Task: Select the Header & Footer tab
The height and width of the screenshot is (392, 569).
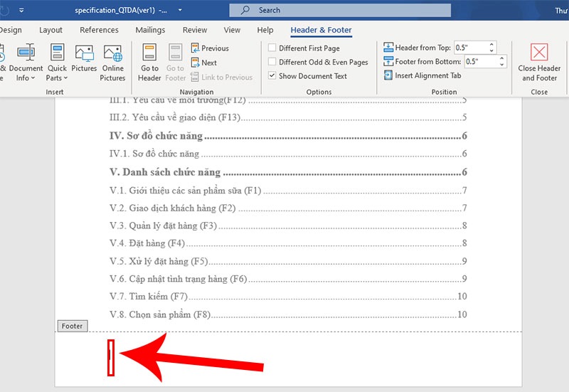Action: 321,30
